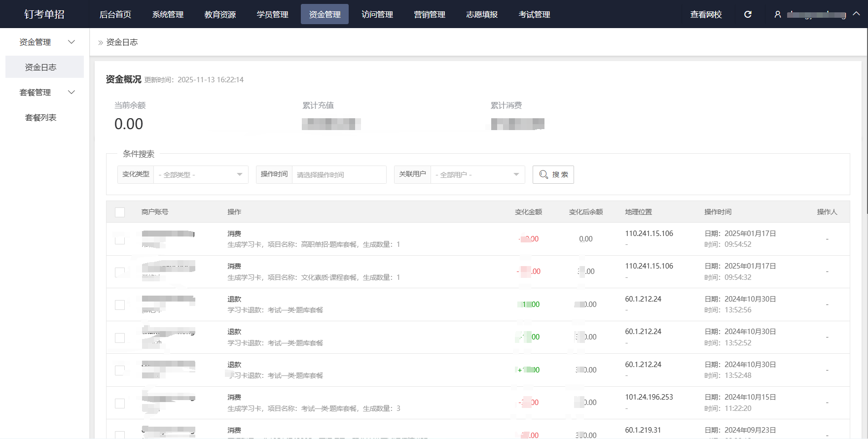Screen dimensions: 868x439
Task: Click the 查看网校 link
Action: click(706, 14)
